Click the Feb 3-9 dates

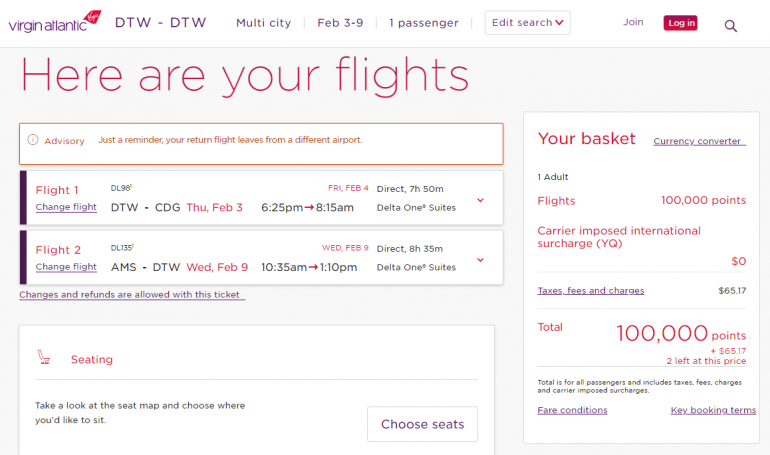tap(343, 23)
